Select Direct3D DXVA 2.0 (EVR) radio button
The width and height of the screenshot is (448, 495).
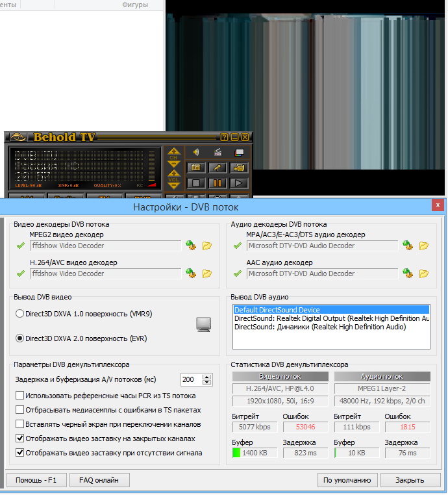point(19,338)
